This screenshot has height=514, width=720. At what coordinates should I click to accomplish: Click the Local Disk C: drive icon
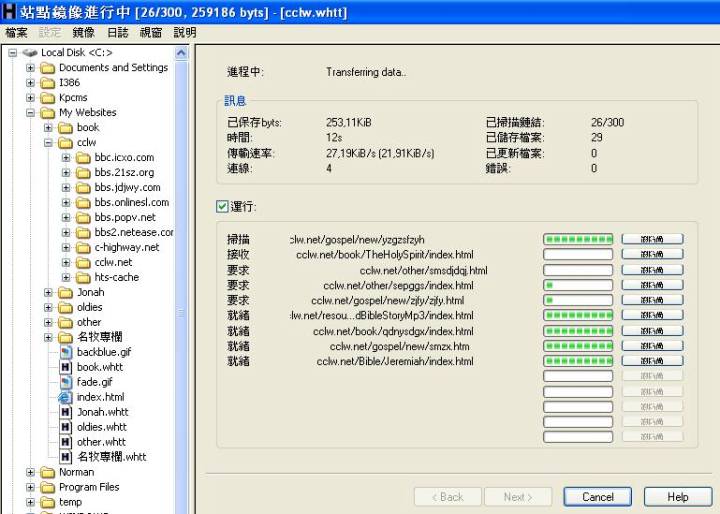[x=30, y=53]
